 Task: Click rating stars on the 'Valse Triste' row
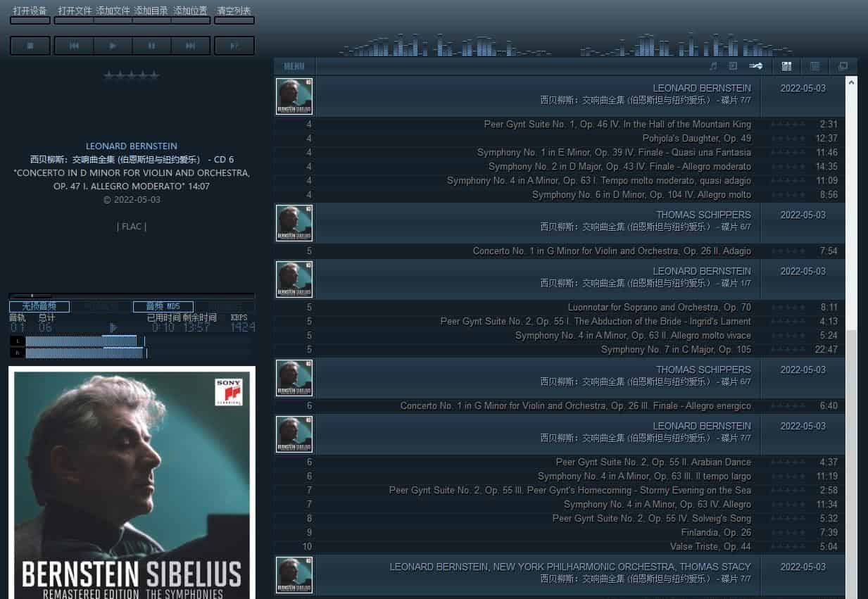coord(788,547)
